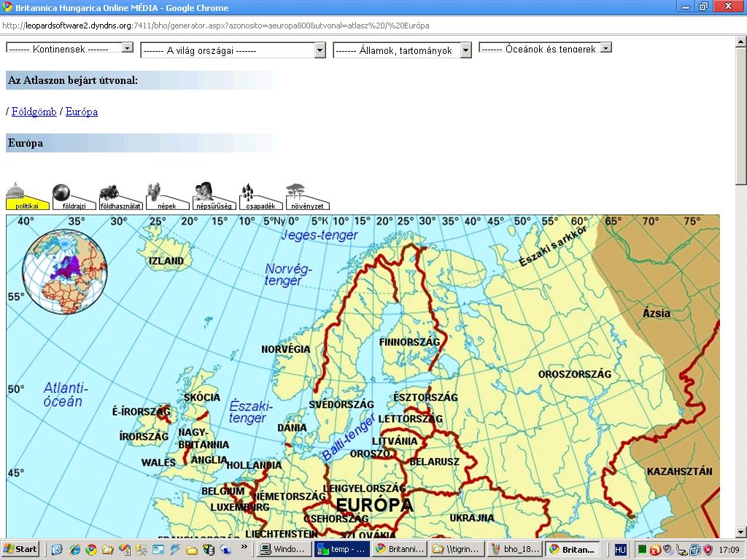Click the Safely Remove Hardware tray icon
Viewport: 747px width, 560px height.
(x=681, y=550)
